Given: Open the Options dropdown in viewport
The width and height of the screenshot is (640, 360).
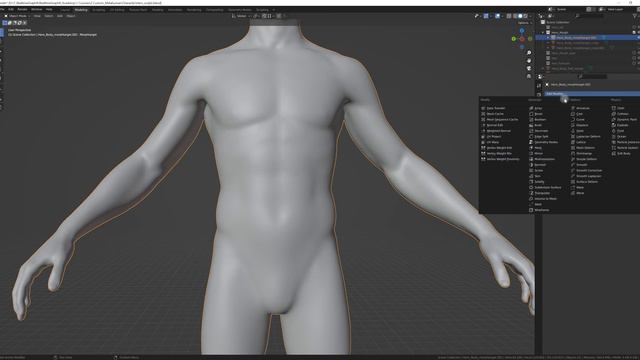Looking at the screenshot, I should pyautogui.click(x=524, y=23).
